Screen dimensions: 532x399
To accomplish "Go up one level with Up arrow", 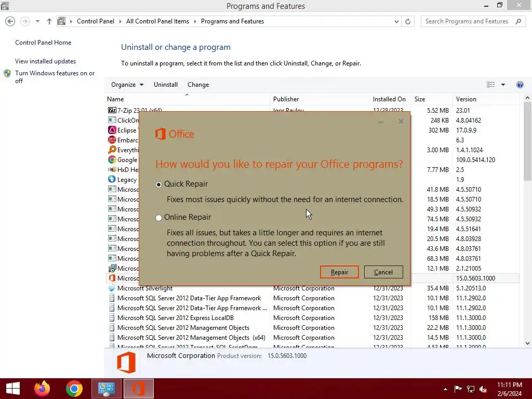I will (49, 21).
